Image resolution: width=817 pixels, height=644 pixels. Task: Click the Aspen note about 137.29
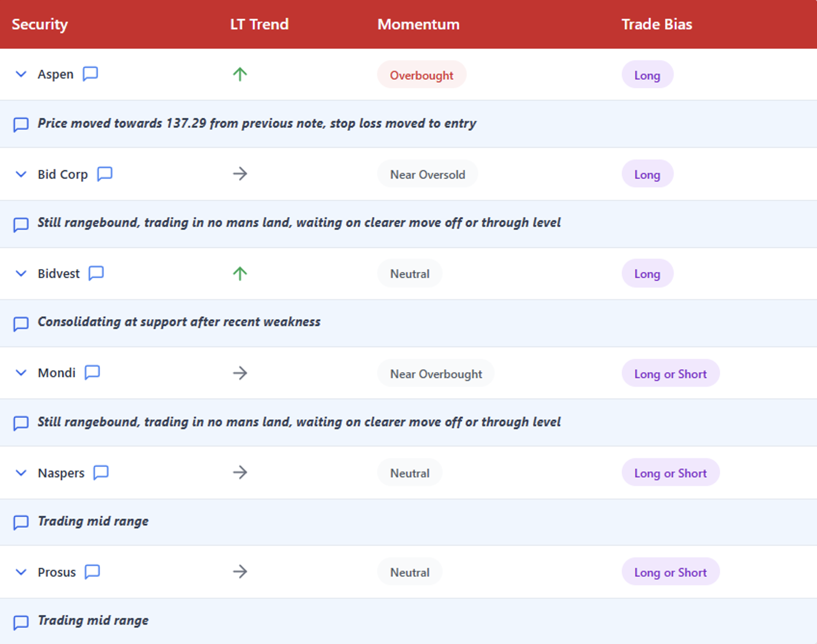256,124
